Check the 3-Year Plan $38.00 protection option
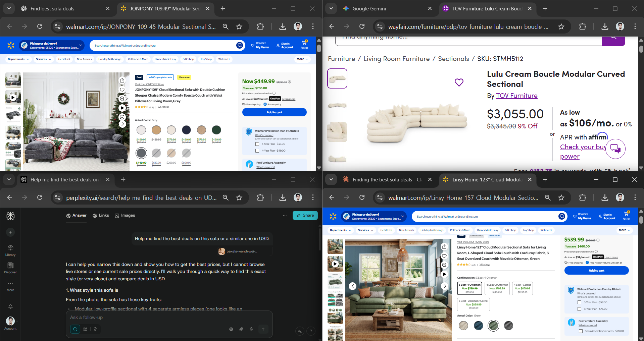This screenshot has height=341, width=644. (x=257, y=144)
